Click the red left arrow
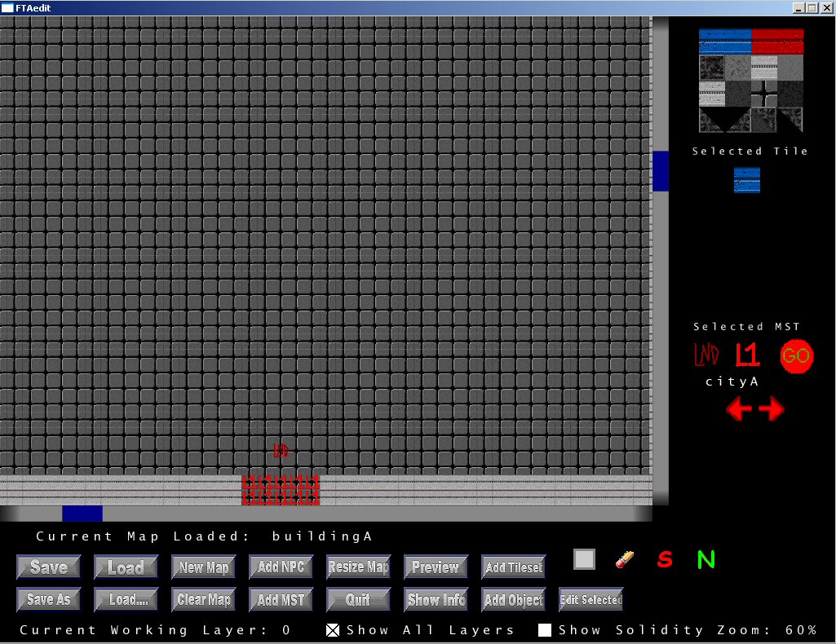 (739, 409)
